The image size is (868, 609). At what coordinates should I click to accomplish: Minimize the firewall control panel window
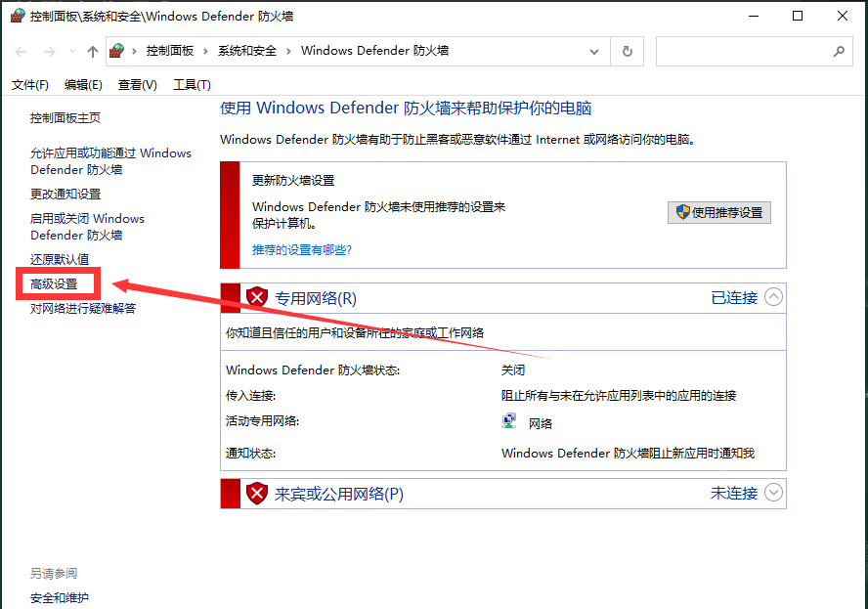point(754,16)
